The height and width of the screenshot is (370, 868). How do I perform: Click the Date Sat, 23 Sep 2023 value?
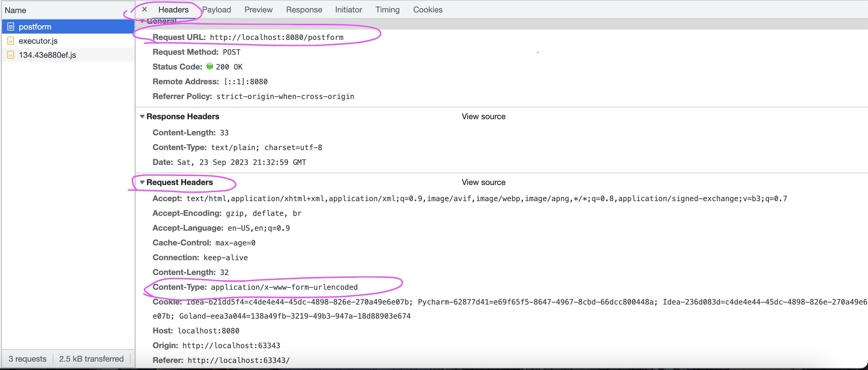click(x=242, y=162)
